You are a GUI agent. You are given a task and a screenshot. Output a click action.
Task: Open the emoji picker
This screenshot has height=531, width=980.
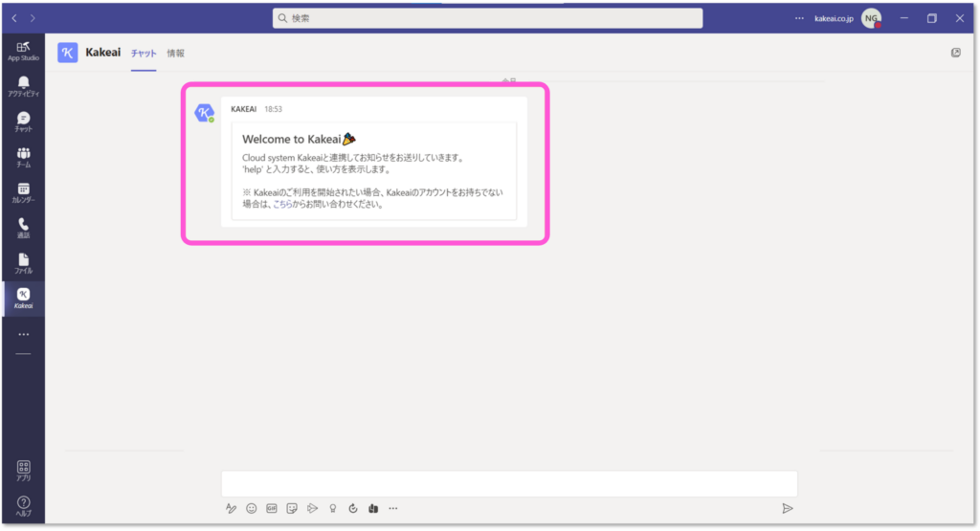(252, 508)
